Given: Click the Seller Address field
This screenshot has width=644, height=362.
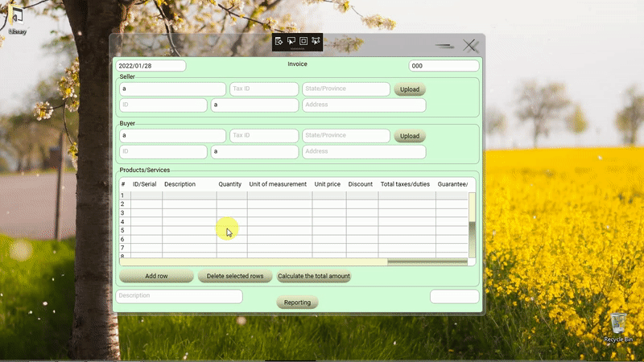Looking at the screenshot, I should coord(364,105).
